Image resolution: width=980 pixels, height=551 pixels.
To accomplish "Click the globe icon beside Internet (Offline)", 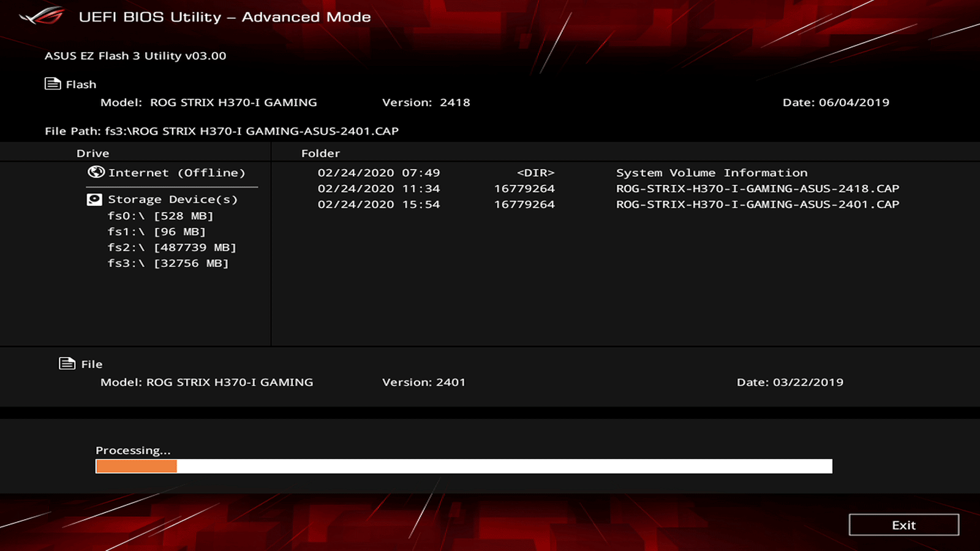I will click(96, 172).
